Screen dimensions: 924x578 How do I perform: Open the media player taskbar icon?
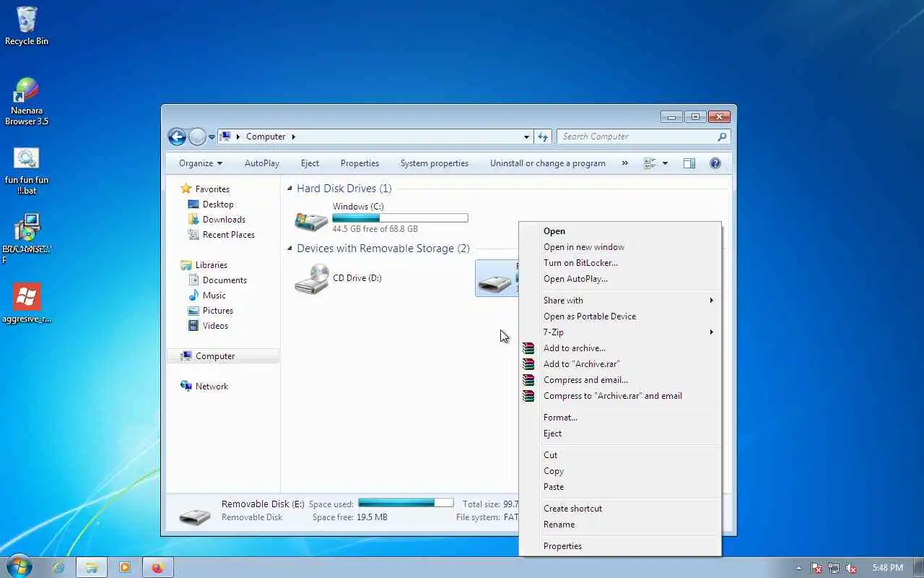click(x=125, y=567)
